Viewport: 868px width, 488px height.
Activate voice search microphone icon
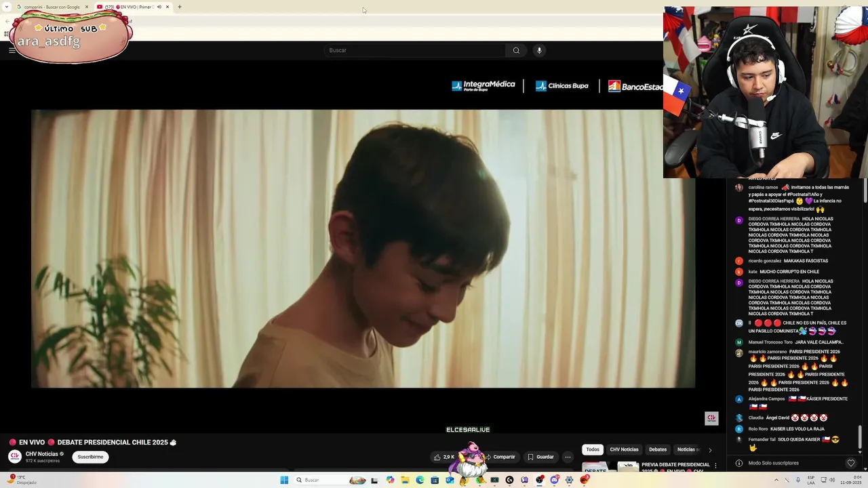pos(539,50)
